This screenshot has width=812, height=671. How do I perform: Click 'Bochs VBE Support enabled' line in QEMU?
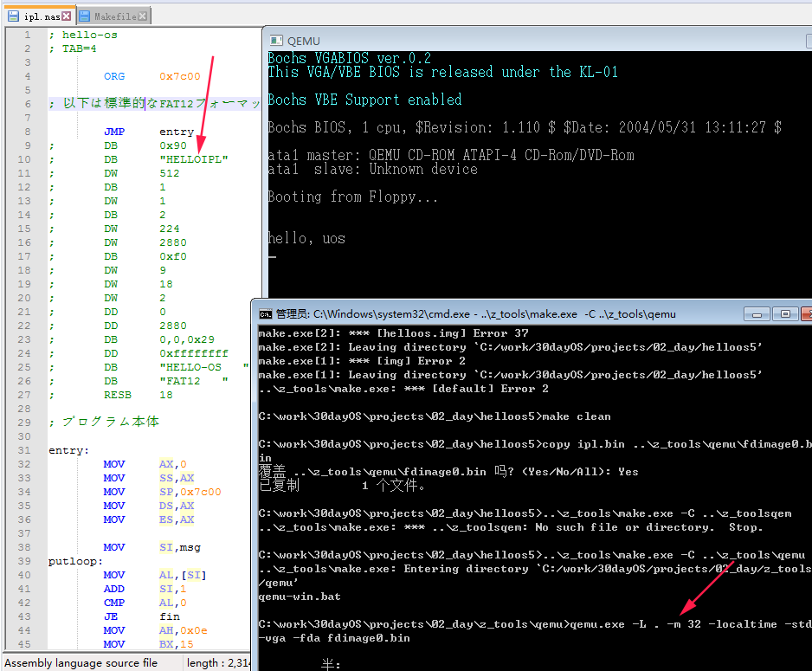[364, 100]
